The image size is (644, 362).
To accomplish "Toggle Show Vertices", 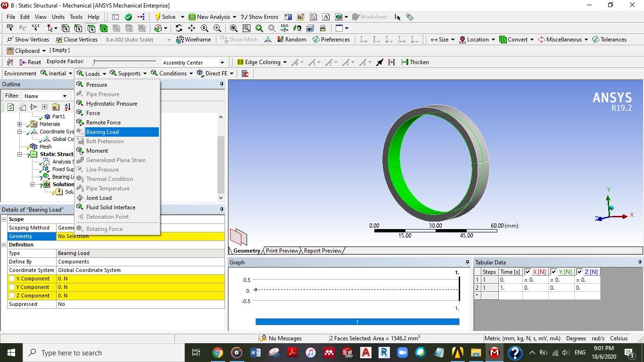I will 28,40.
